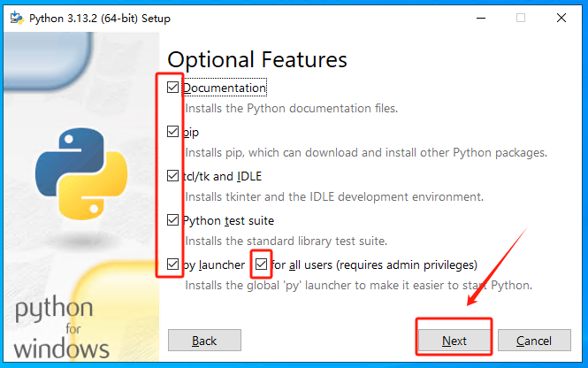Click the 'Optional Features' heading

click(x=257, y=60)
